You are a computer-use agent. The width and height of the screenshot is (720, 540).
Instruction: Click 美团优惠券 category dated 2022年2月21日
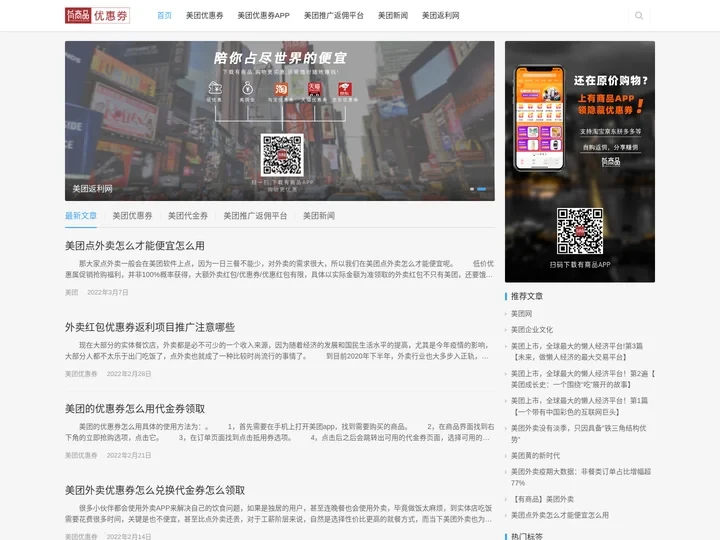point(81,456)
